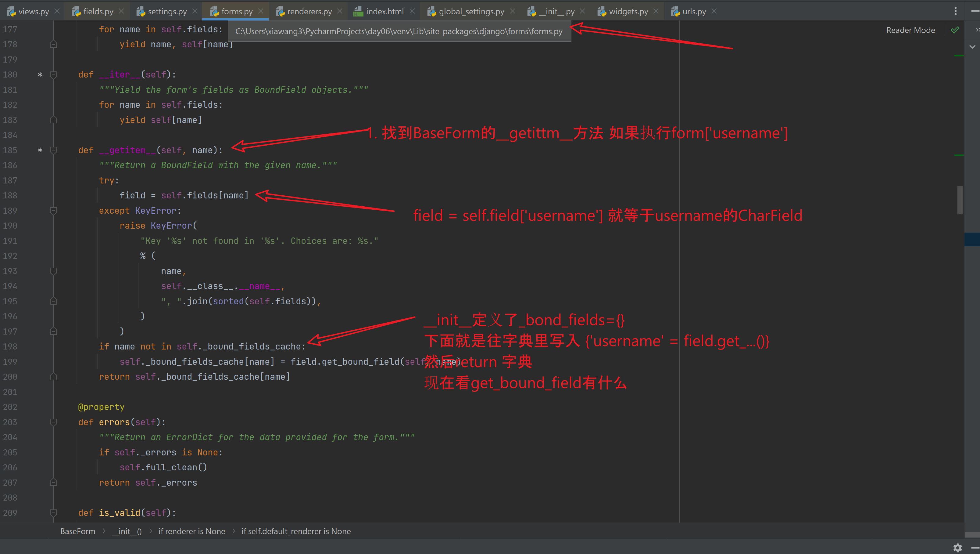Switch to global_settings.py tab
This screenshot has width=980, height=554.
coord(471,11)
